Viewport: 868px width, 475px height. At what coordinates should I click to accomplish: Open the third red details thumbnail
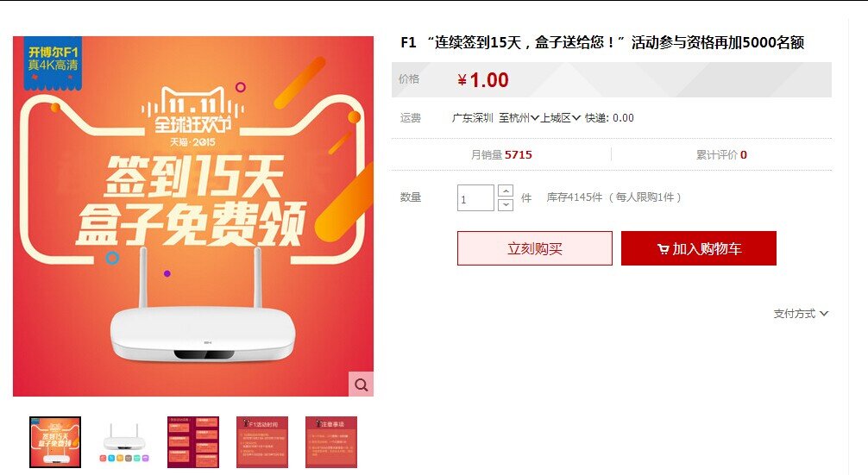coord(193,442)
